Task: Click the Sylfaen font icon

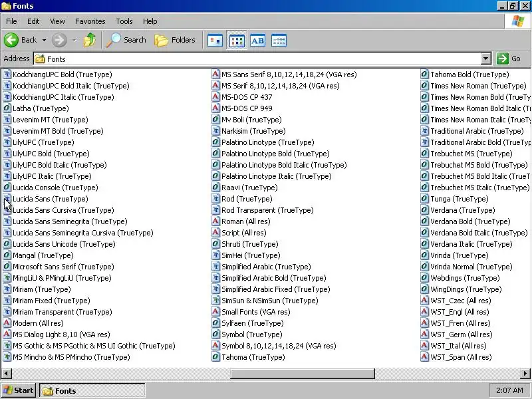Action: click(x=215, y=323)
